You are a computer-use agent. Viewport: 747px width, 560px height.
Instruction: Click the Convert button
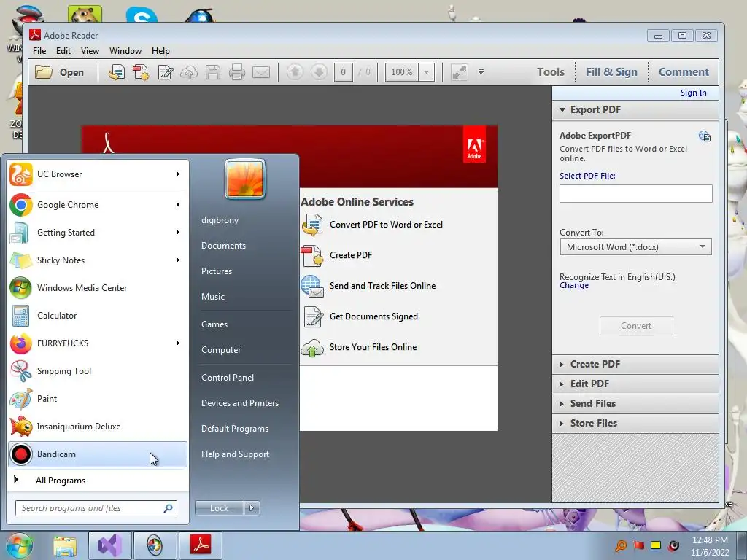pyautogui.click(x=636, y=326)
